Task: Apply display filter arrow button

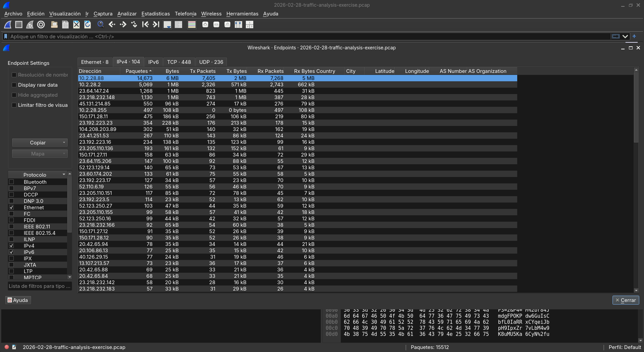Action: pos(615,36)
